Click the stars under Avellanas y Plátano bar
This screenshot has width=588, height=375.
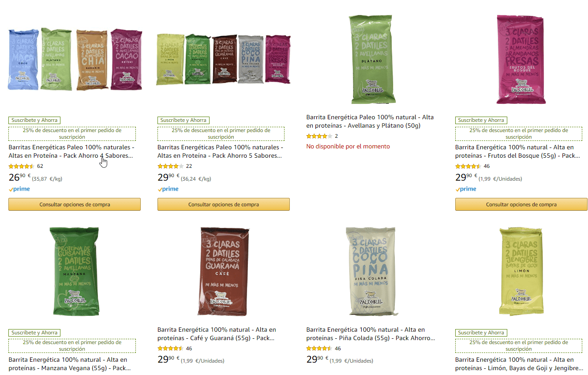tap(319, 136)
